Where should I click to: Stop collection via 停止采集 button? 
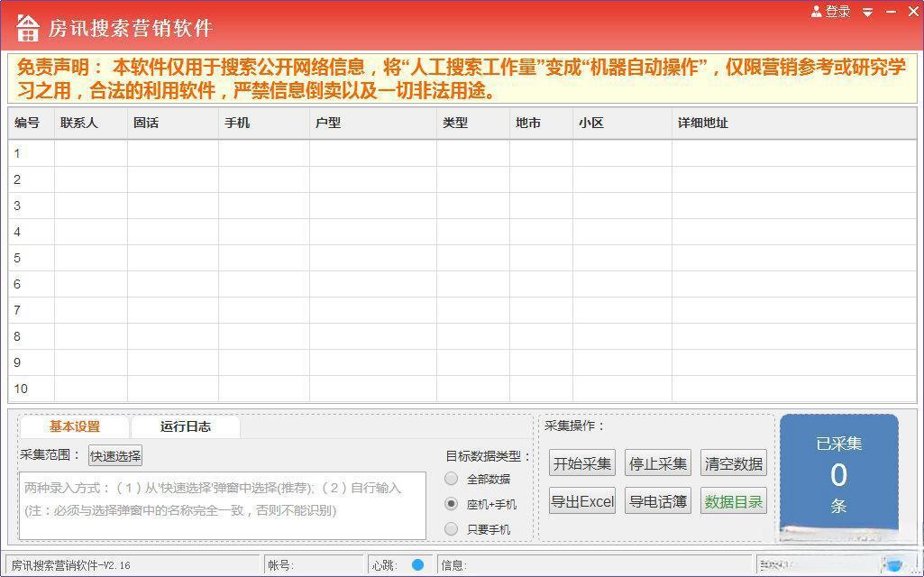pos(658,463)
